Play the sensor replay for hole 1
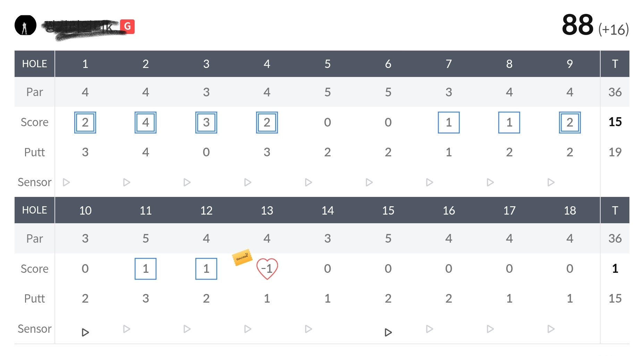 [x=66, y=182]
